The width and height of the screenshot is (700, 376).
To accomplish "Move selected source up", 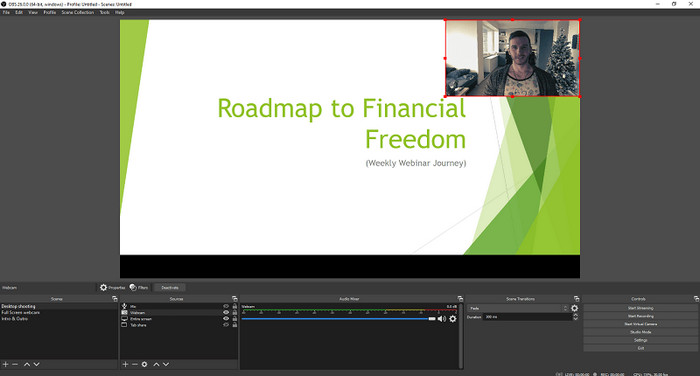I will (x=156, y=364).
